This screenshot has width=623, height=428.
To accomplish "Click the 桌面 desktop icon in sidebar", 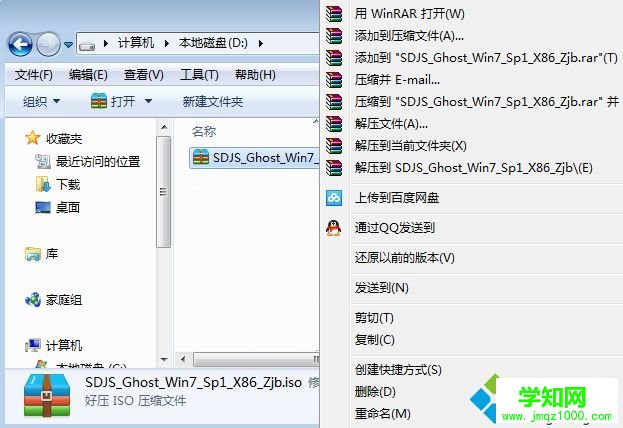I will pos(43,207).
